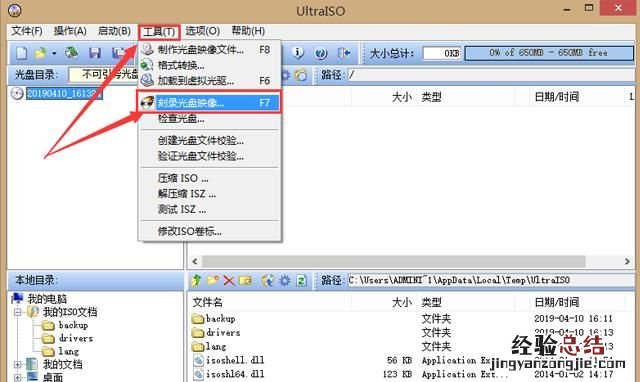Click the Open file folder toolbar icon
The height and width of the screenshot is (382, 640).
(x=40, y=53)
